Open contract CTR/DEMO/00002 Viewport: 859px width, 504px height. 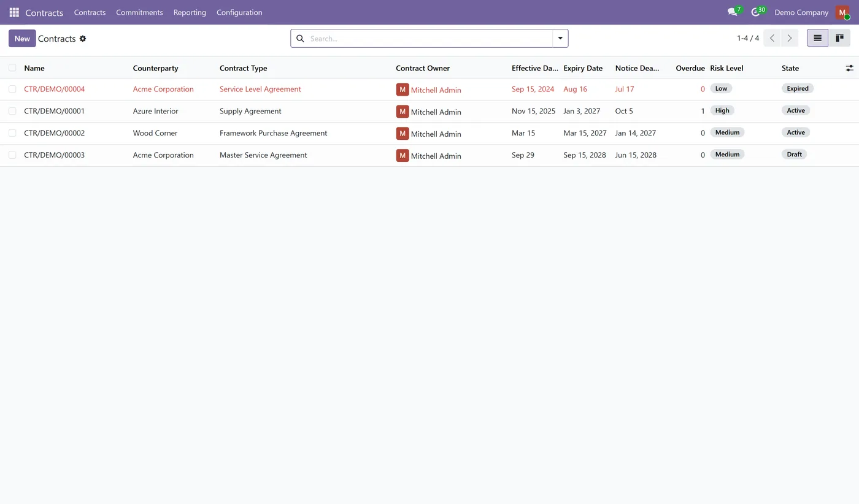pyautogui.click(x=54, y=133)
